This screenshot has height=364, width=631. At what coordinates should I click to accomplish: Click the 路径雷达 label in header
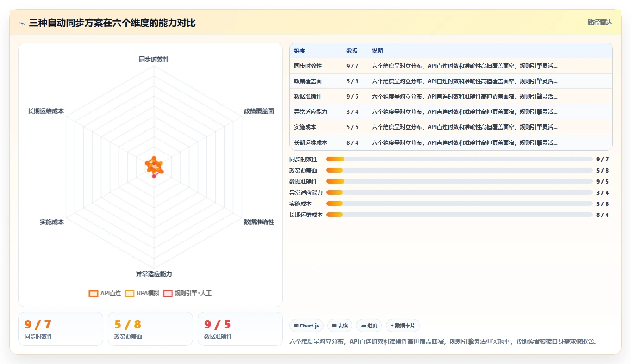[x=600, y=22]
